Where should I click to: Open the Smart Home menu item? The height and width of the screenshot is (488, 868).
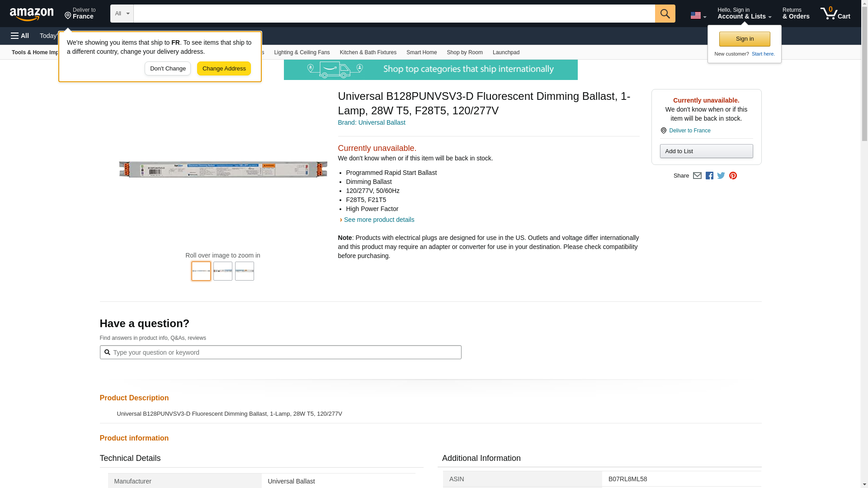[x=421, y=52]
